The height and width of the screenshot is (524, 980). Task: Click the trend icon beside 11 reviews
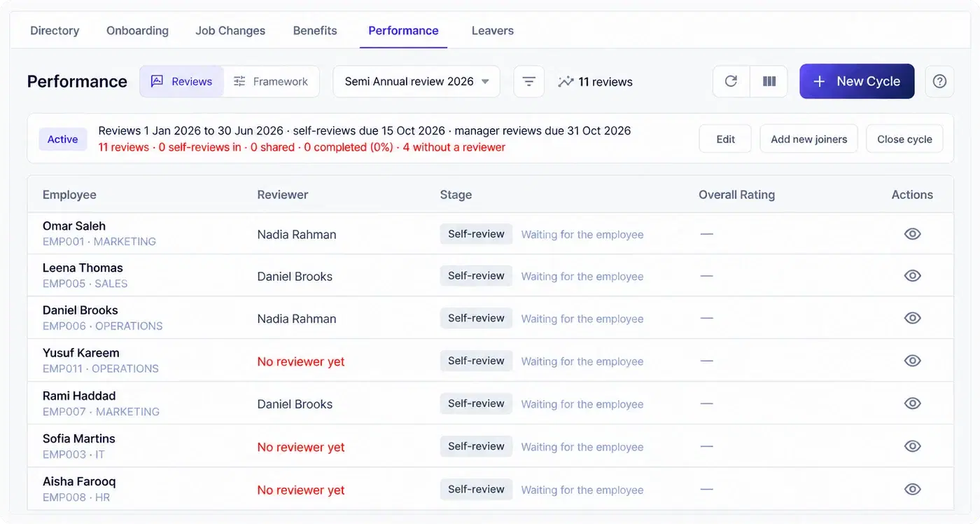(566, 82)
